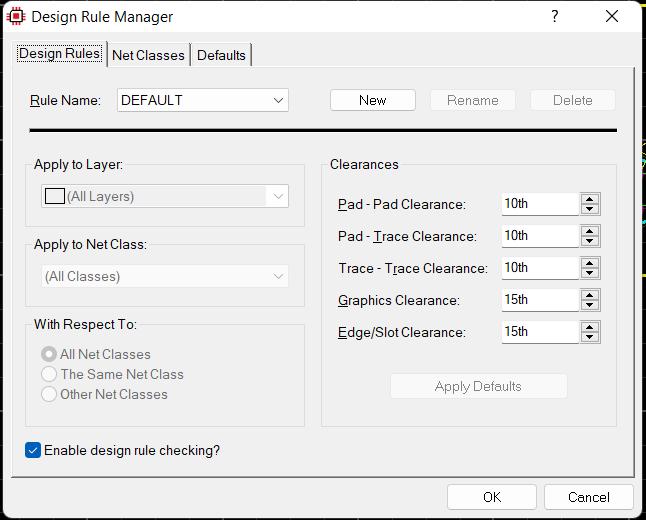Decrease the Pad - Pad Clearance value
Viewport: 646px width, 520px height.
pos(590,209)
